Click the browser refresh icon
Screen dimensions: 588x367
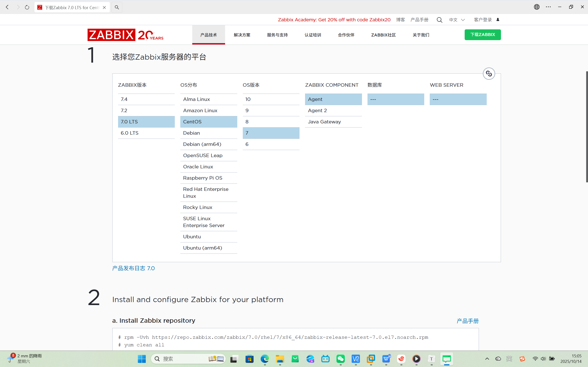(27, 7)
